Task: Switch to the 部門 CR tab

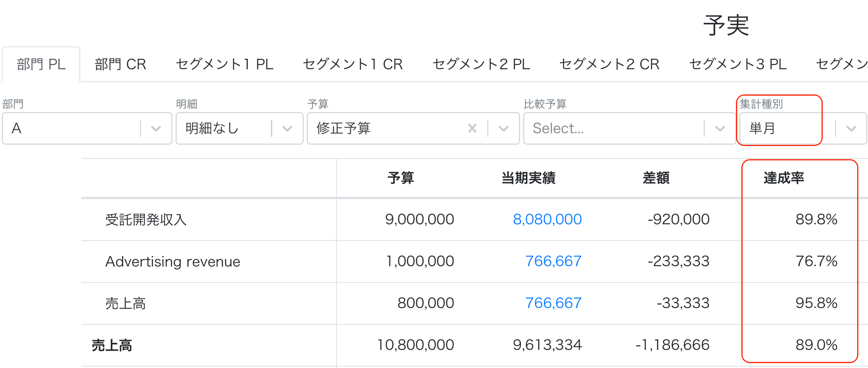Action: pyautogui.click(x=120, y=64)
